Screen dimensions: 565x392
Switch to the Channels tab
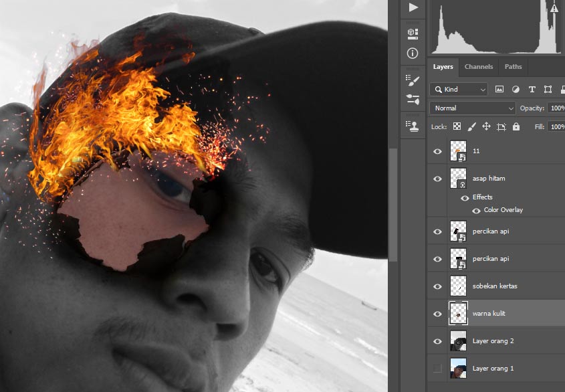[479, 67]
